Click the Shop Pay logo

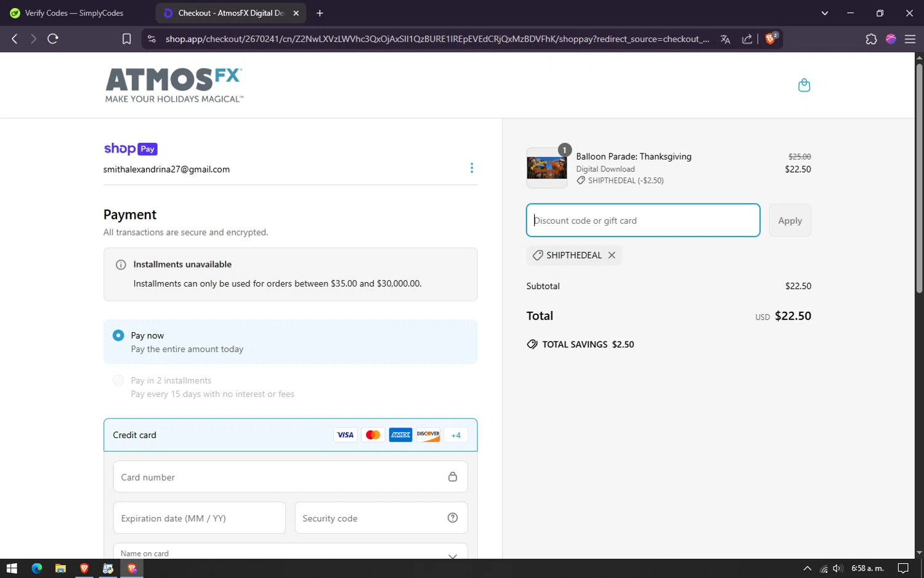(131, 149)
